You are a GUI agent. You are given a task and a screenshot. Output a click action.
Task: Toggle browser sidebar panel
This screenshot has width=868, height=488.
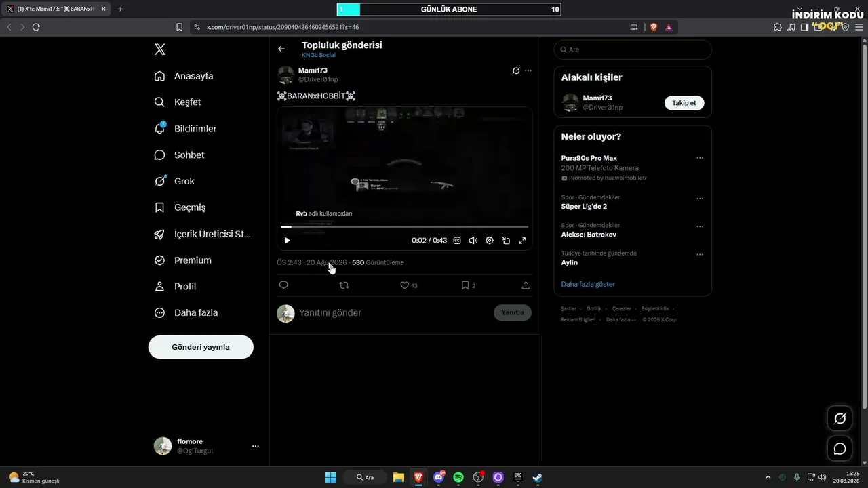pyautogui.click(x=804, y=27)
